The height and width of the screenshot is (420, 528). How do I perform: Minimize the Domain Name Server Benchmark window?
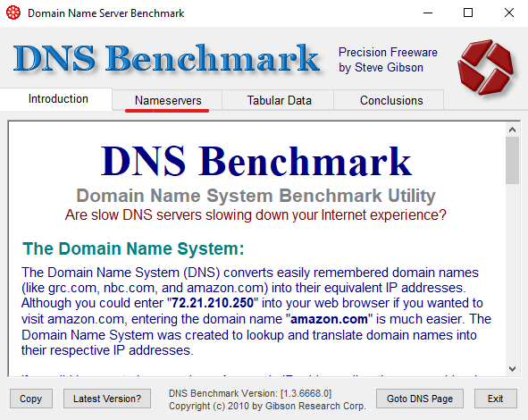point(428,13)
